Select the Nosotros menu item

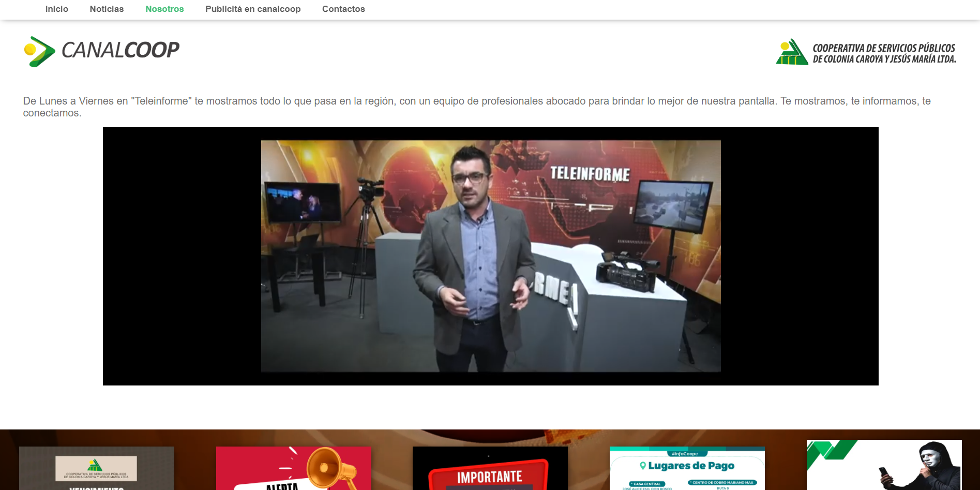(x=164, y=9)
